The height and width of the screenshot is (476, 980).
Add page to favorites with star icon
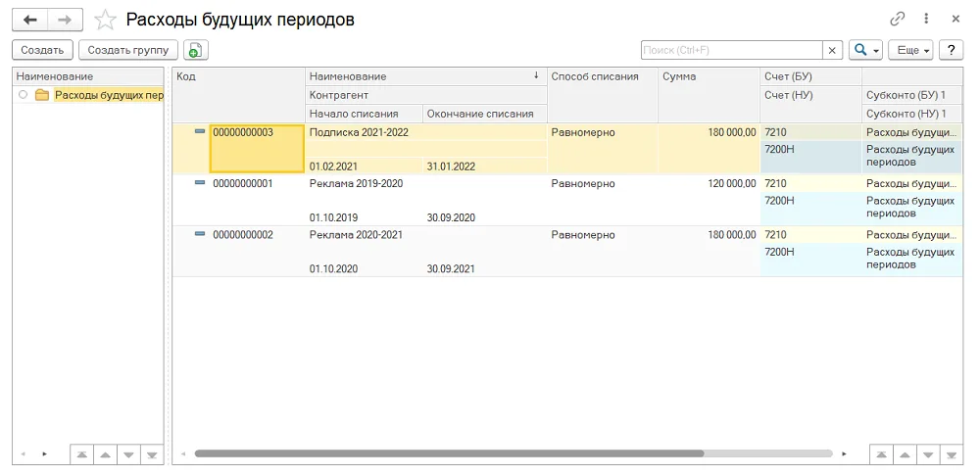click(105, 20)
